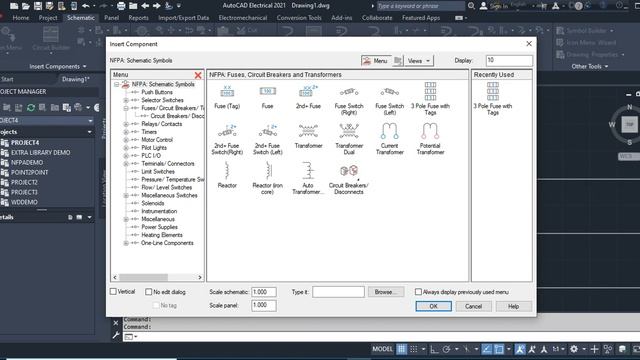
Task: Click the Plot printer icon in title bar
Action: point(121,6)
